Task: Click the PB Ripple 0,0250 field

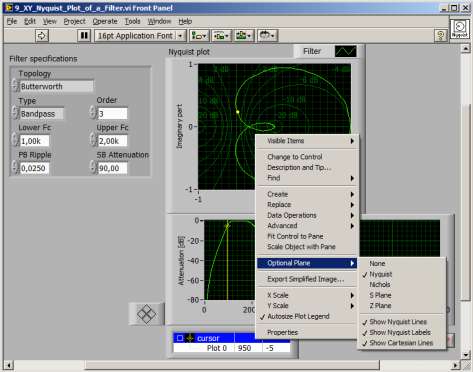Action: 35,168
